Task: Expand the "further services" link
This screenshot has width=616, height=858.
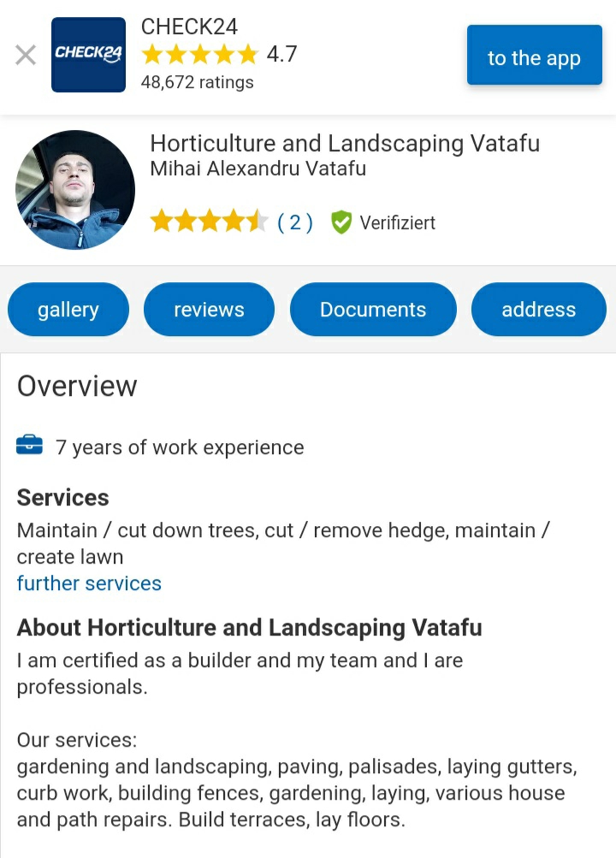Action: [x=89, y=583]
